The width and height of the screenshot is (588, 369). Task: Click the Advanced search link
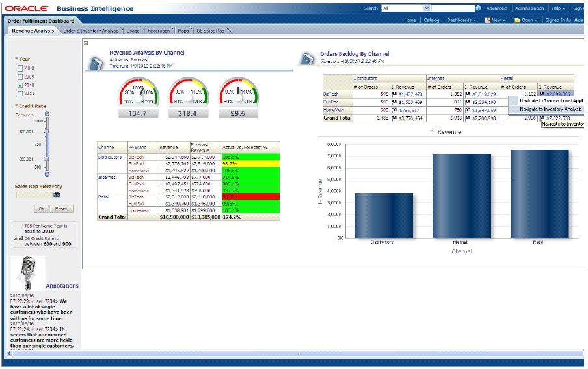point(496,8)
